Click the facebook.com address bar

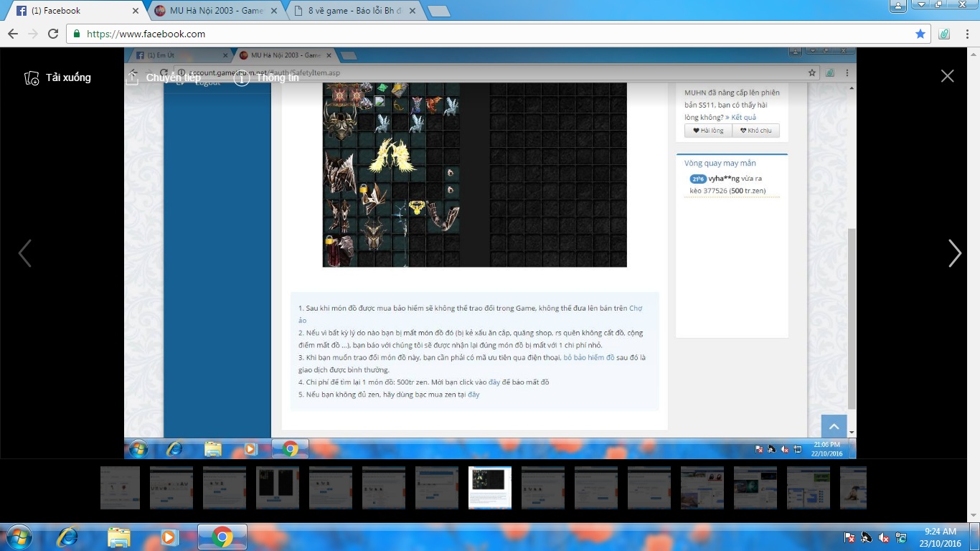[499, 34]
